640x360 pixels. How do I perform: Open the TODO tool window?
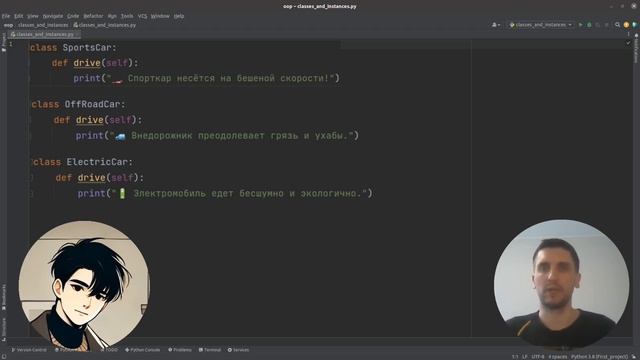point(109,350)
